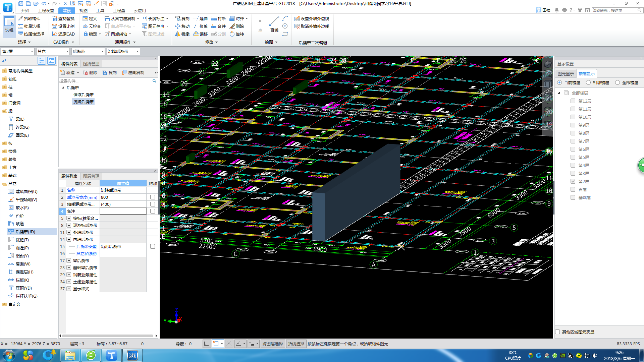The height and width of the screenshot is (362, 644).
Task: Click 折线选择 status button
Action: pyautogui.click(x=296, y=344)
